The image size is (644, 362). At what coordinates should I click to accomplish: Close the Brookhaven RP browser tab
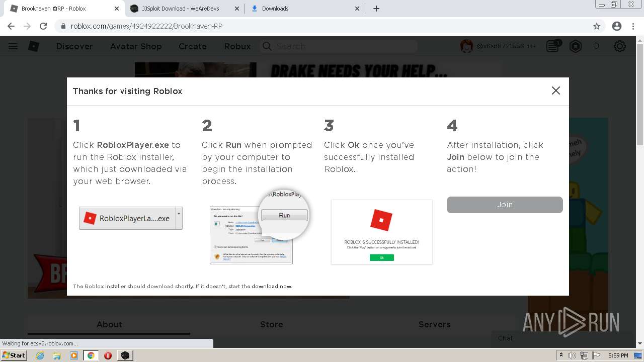(x=117, y=9)
